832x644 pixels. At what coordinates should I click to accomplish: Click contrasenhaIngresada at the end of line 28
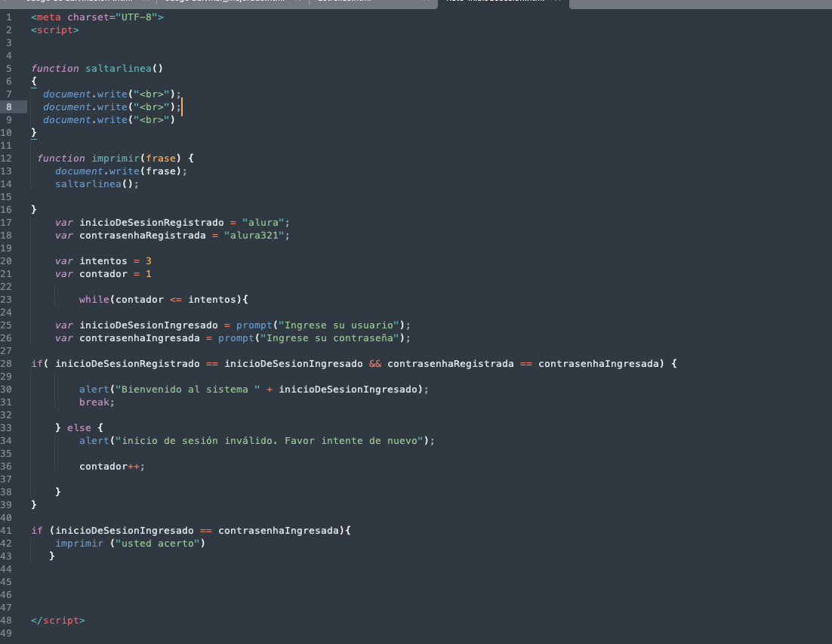[598, 364]
